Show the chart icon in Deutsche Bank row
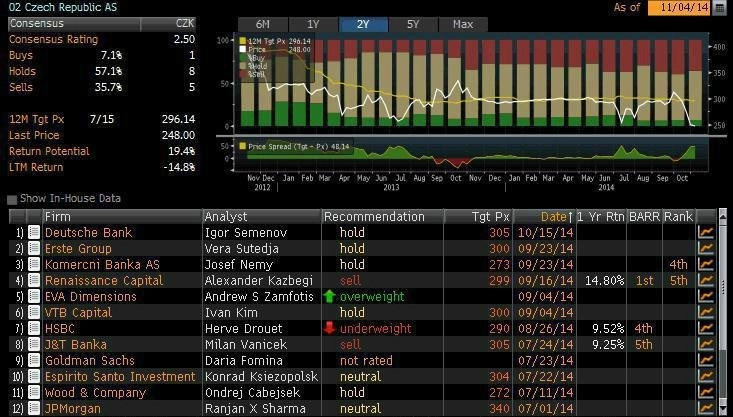The image size is (733, 417). click(x=706, y=232)
